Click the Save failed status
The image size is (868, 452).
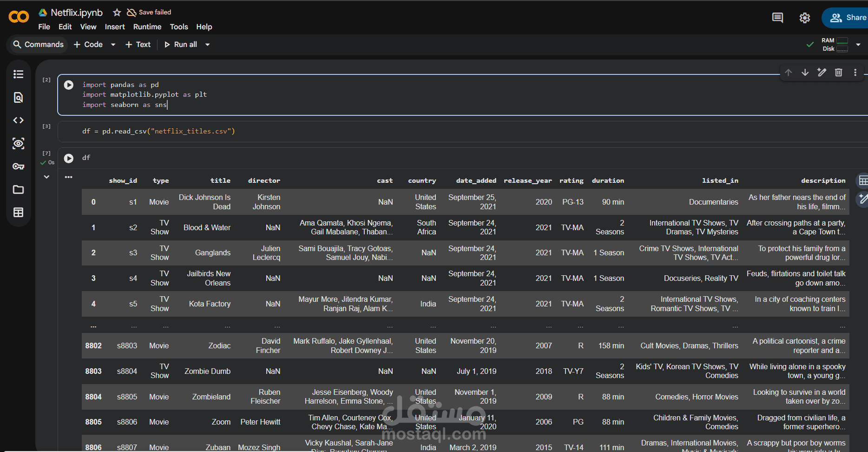[x=149, y=13]
